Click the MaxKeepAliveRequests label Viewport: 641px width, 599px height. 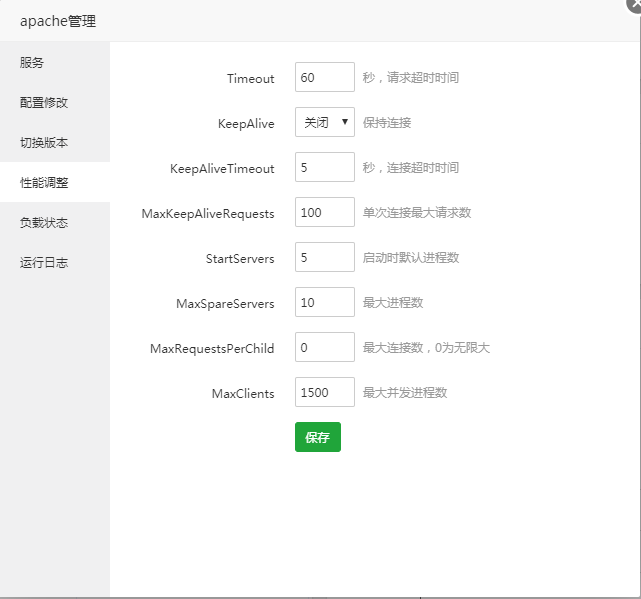(x=208, y=213)
